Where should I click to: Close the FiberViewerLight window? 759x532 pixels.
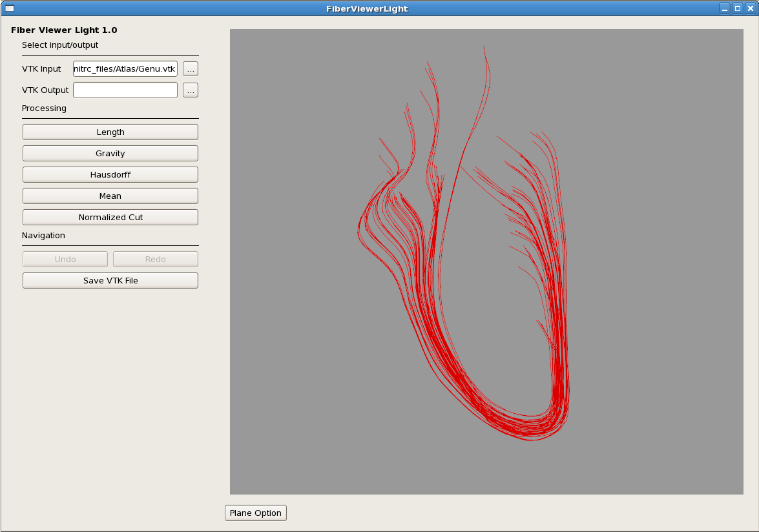point(749,8)
